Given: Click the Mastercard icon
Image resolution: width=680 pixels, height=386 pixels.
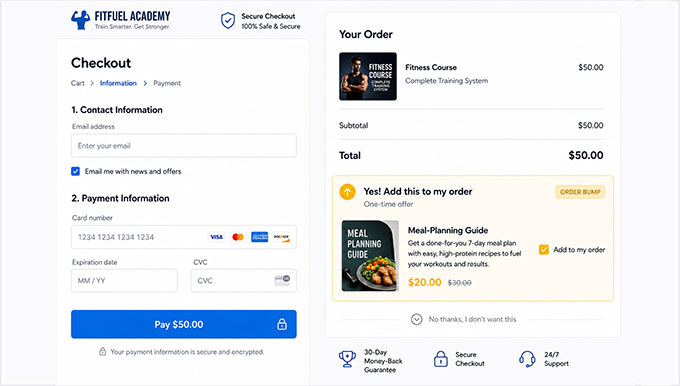Looking at the screenshot, I should point(238,237).
